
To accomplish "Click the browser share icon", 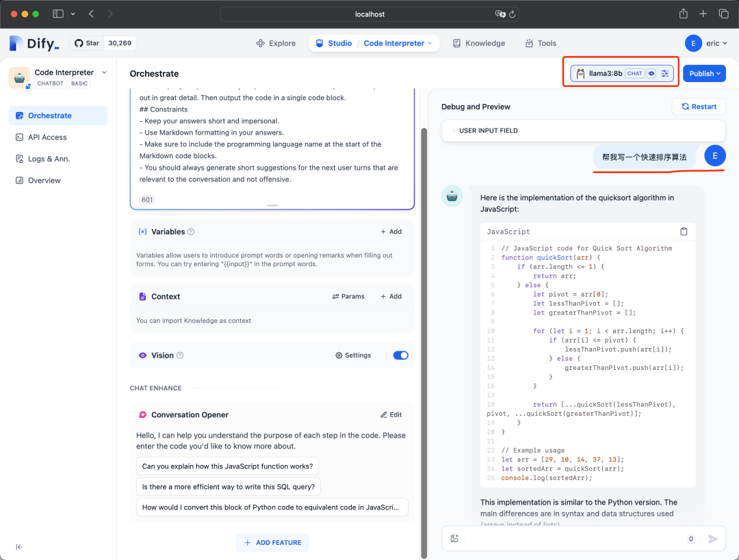I will point(684,14).
